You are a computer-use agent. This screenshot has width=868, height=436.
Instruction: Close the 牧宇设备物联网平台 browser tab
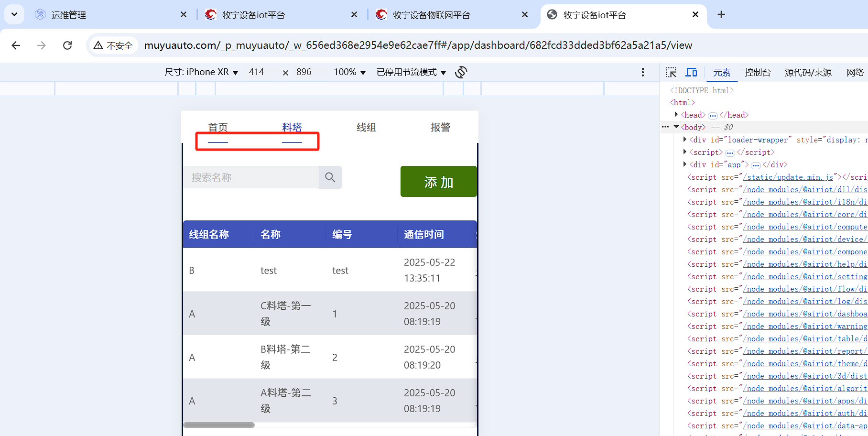point(525,15)
